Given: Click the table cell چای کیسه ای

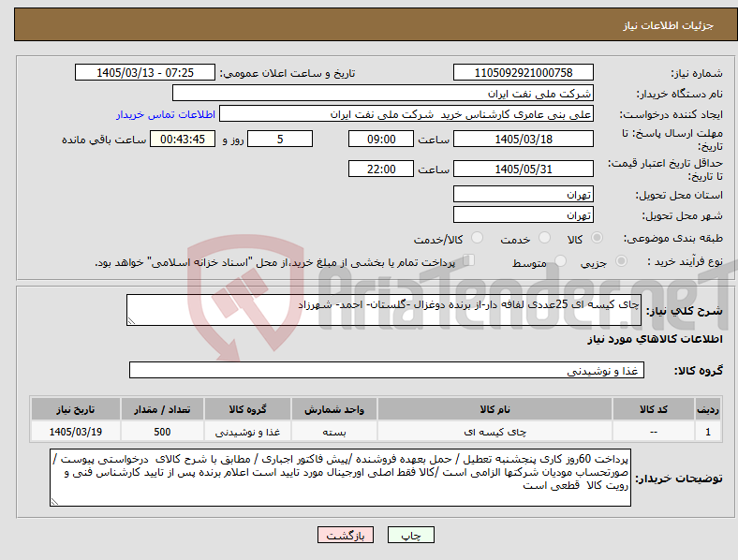Looking at the screenshot, I should pos(494,432).
